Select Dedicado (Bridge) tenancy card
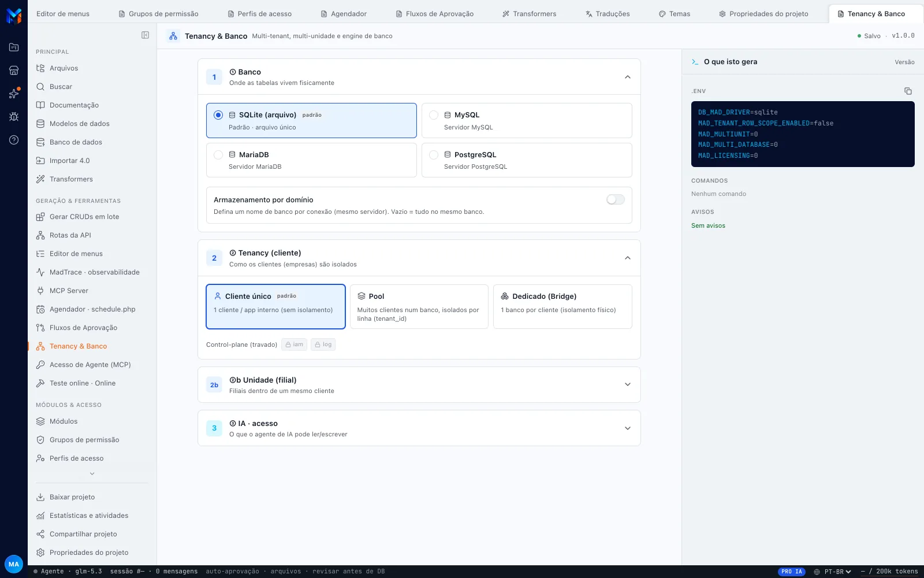This screenshot has height=578, width=924. 562,306
